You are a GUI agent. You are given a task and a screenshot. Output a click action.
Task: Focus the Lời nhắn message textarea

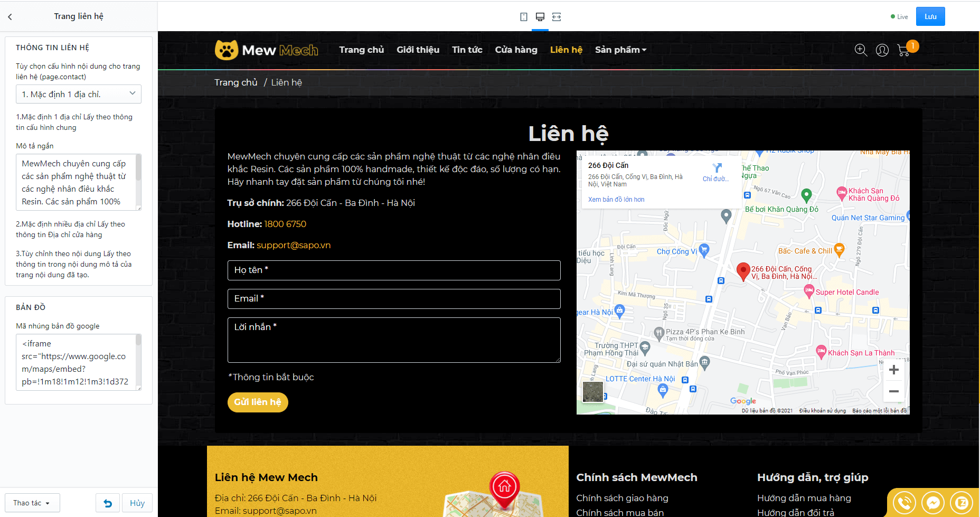pos(394,340)
